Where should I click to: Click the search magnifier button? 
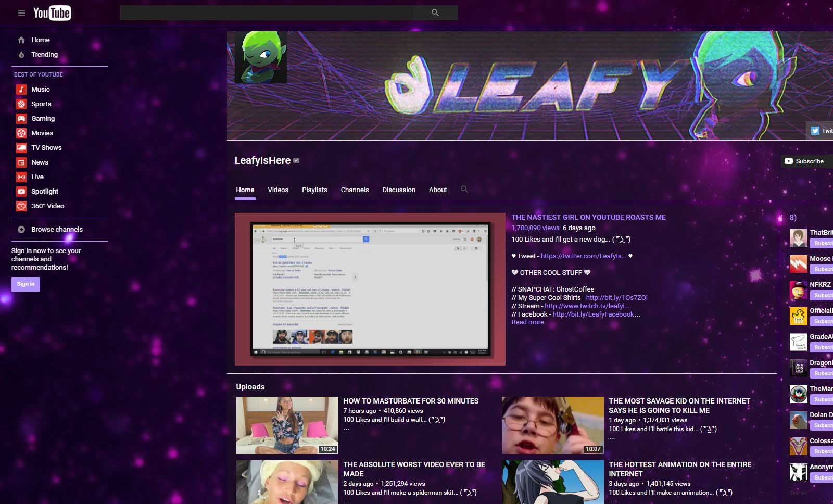435,13
